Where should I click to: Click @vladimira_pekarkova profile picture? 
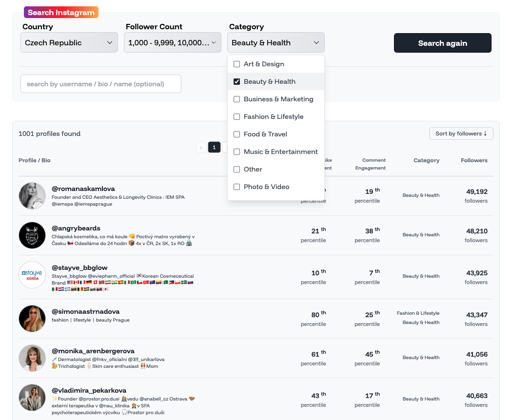click(x=32, y=398)
